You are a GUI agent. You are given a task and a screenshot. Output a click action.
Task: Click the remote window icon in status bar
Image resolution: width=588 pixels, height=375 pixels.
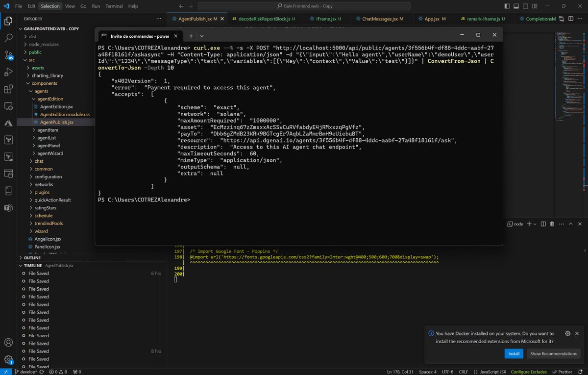click(x=5, y=372)
